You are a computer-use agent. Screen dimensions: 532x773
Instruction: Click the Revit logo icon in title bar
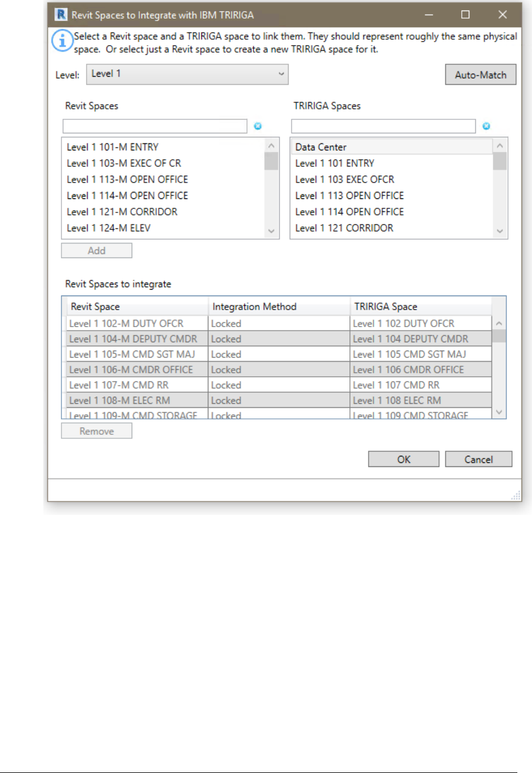click(61, 15)
